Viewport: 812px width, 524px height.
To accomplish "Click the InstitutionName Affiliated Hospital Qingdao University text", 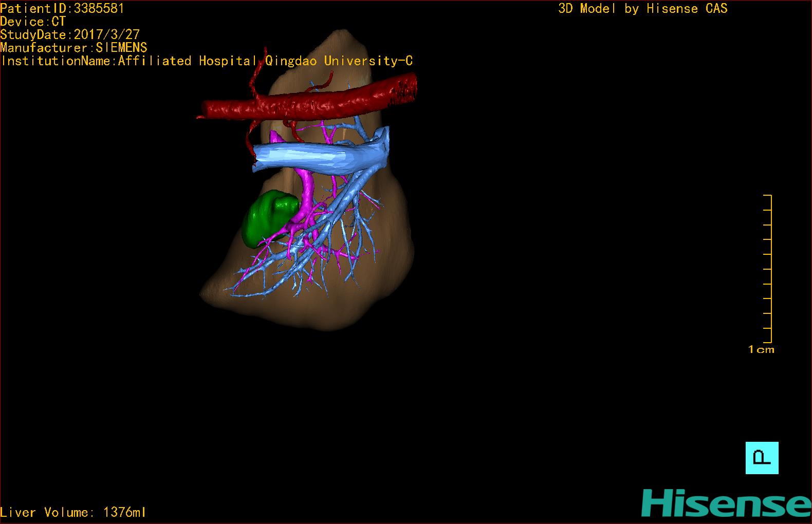I will [207, 61].
